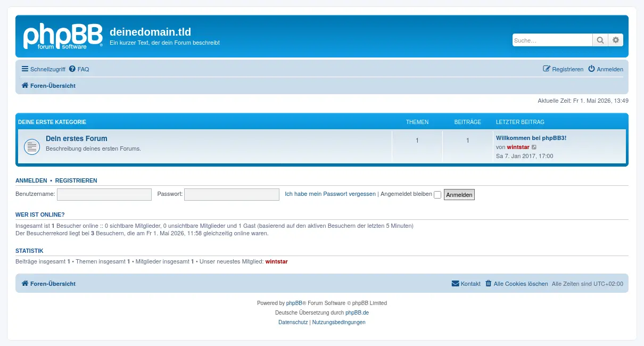Image resolution: width=644 pixels, height=346 pixels.
Task: Click the phpBB logo in header
Action: (63, 36)
